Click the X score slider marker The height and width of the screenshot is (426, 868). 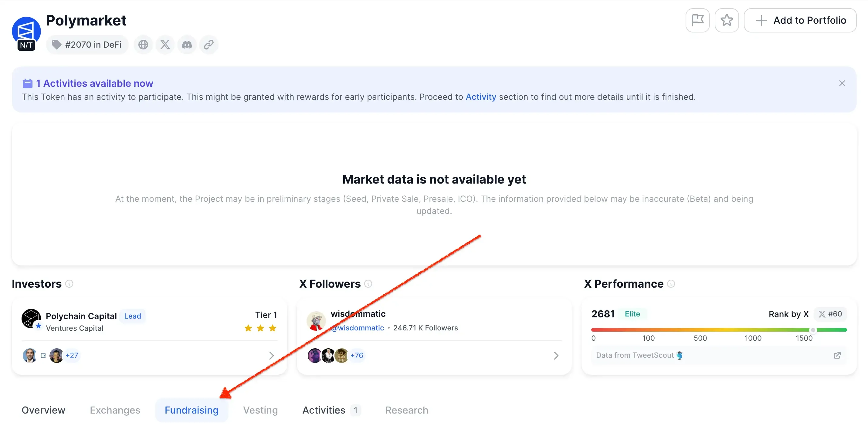[x=813, y=330]
